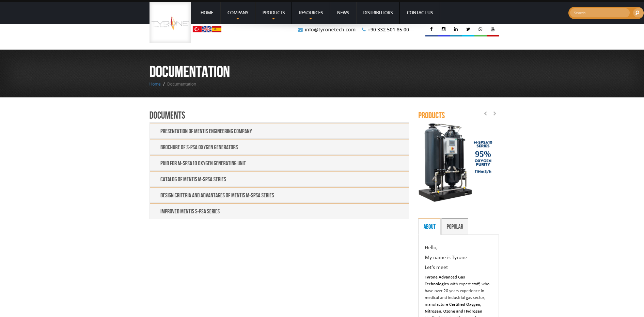
Task: Open the Contact Us menu item
Action: point(420,13)
